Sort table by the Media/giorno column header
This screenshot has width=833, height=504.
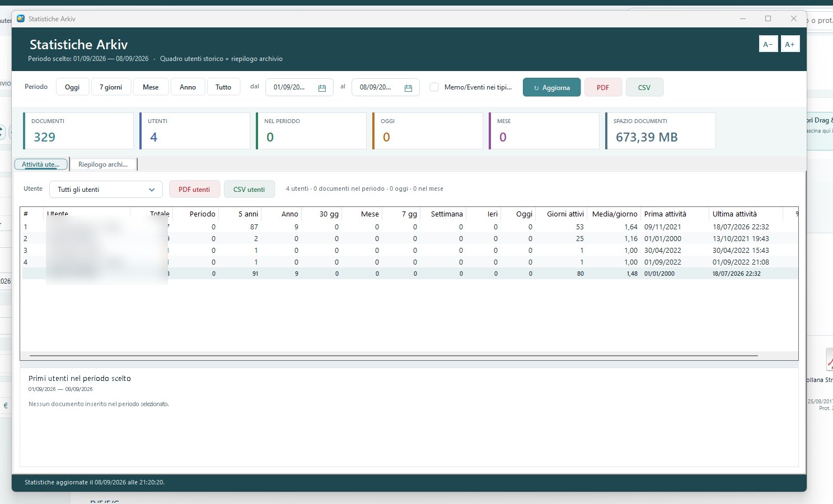point(614,214)
